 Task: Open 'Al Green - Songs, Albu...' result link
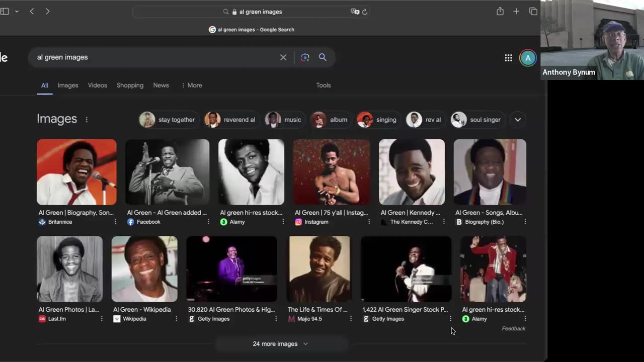[x=489, y=213]
